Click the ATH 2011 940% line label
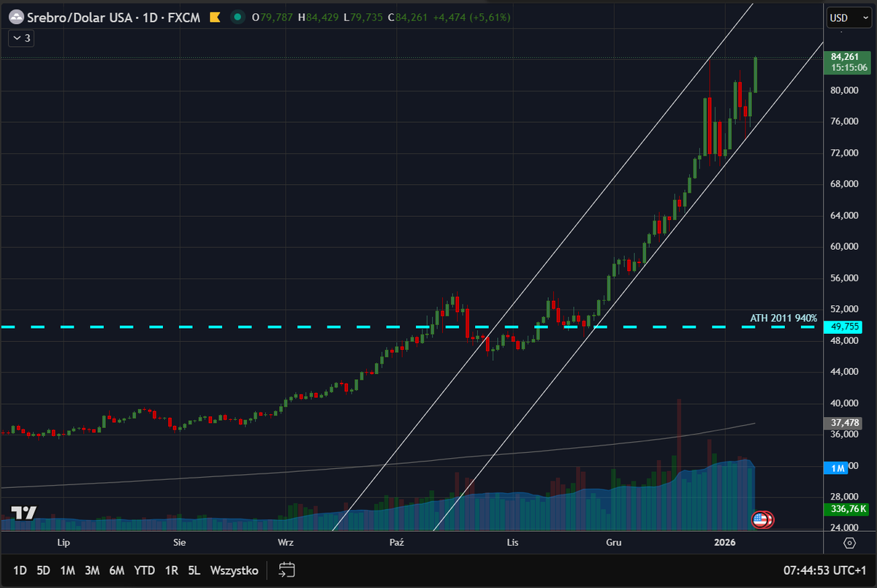The image size is (877, 588). tap(783, 318)
